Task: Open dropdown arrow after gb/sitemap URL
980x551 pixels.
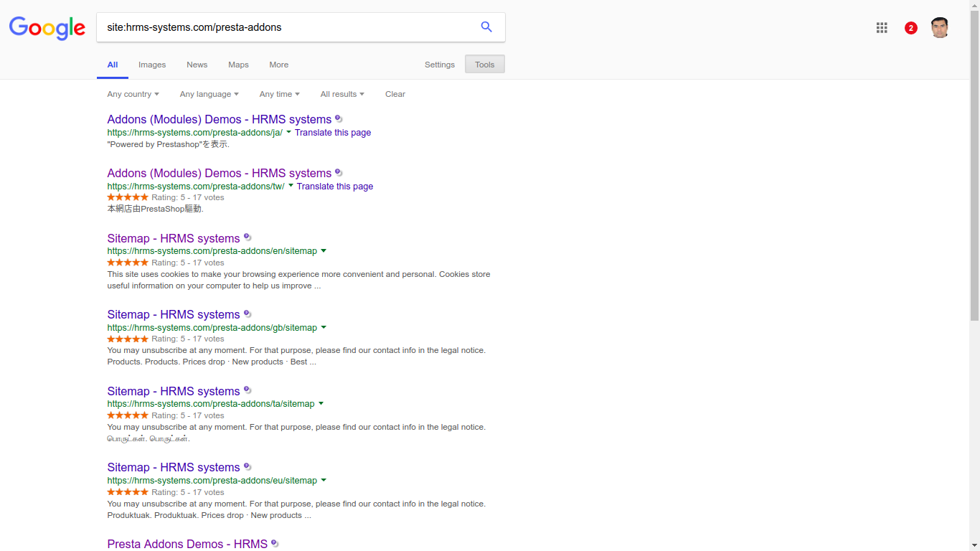Action: click(x=324, y=328)
